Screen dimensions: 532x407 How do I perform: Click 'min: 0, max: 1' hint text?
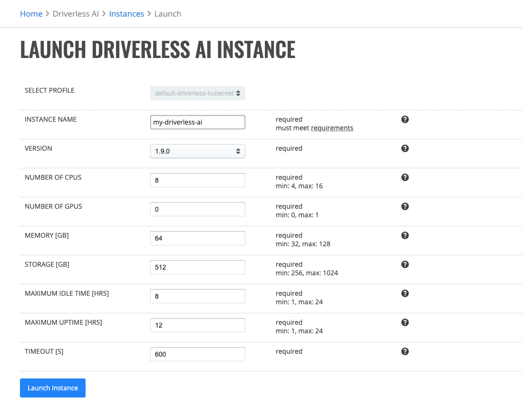click(x=297, y=215)
